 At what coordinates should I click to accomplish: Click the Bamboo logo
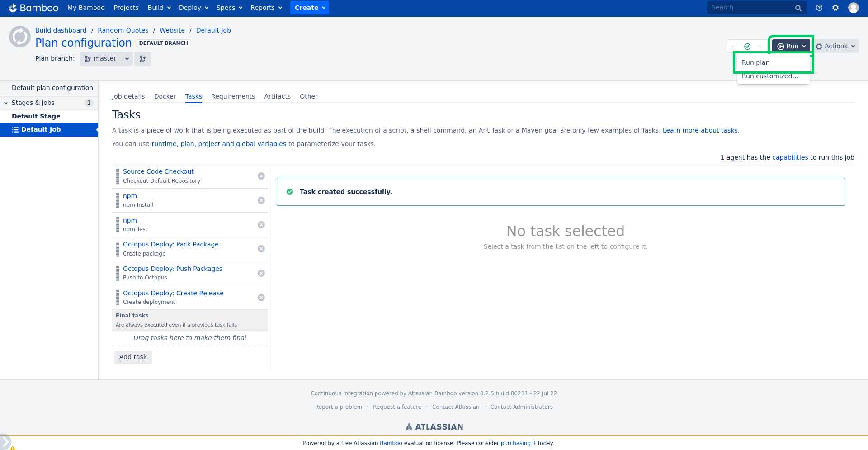[x=34, y=8]
